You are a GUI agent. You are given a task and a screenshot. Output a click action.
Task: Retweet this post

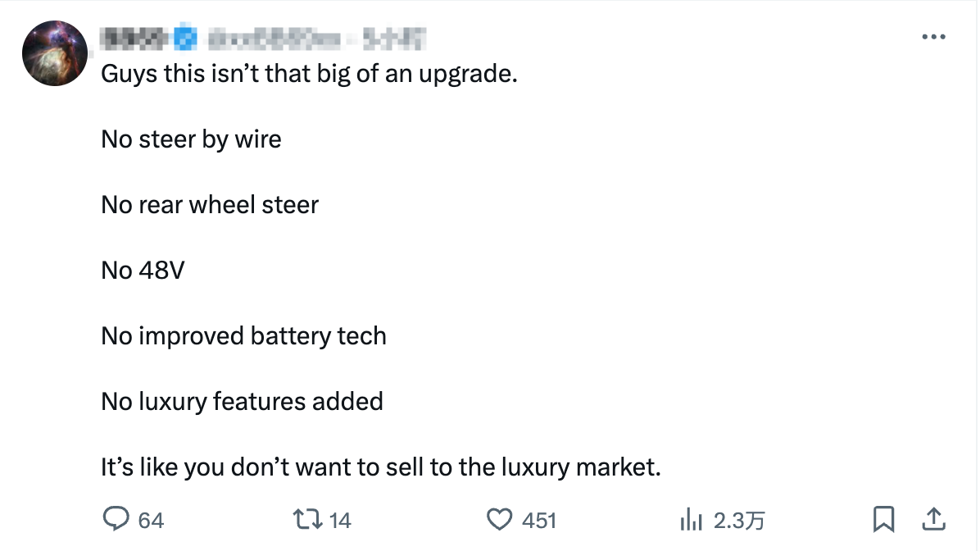coord(308,520)
